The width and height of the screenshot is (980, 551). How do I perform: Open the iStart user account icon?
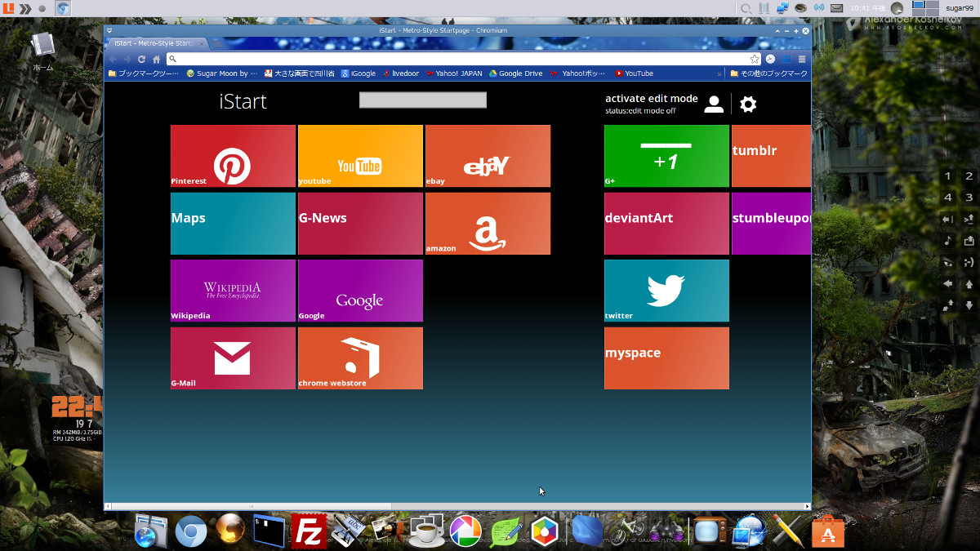(x=714, y=104)
